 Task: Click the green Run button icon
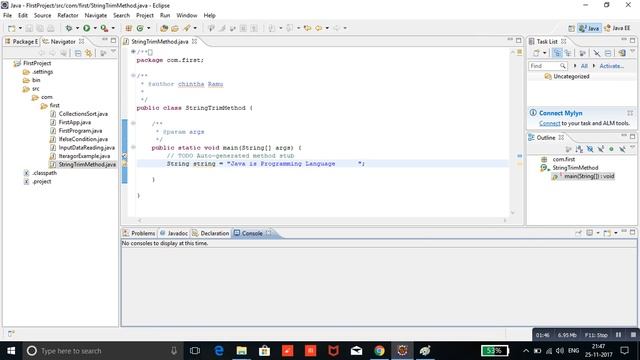pyautogui.click(x=87, y=28)
